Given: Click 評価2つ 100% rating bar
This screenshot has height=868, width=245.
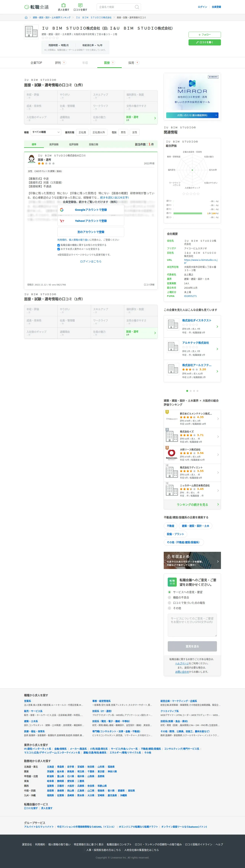Looking at the screenshot, I should (x=188, y=213).
